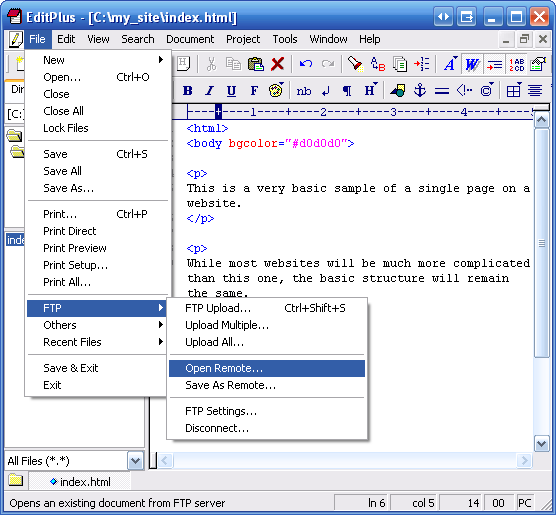
Task: Insert anchor link icon
Action: point(420,91)
